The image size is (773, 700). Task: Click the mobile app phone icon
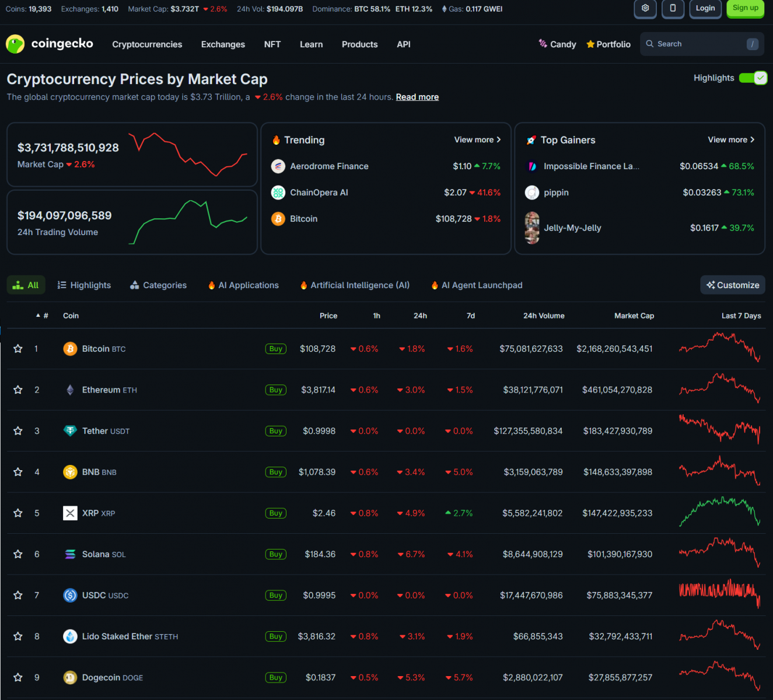coord(673,9)
